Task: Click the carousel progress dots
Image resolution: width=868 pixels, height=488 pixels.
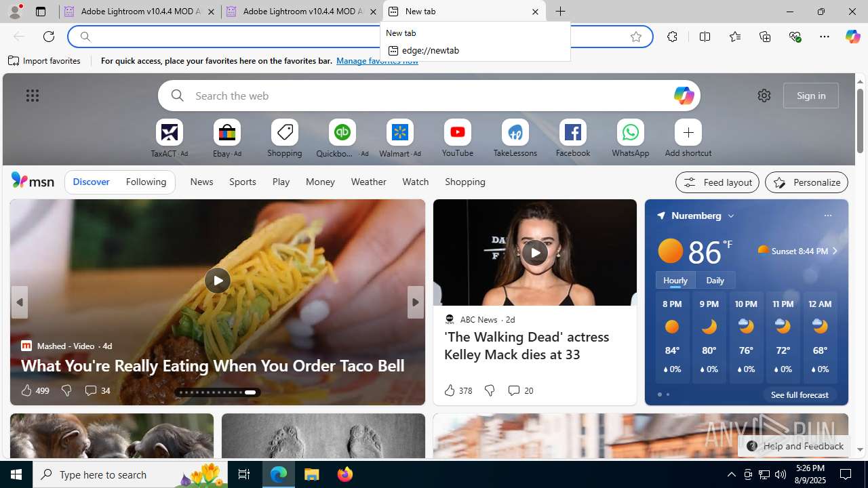Action: 218,392
